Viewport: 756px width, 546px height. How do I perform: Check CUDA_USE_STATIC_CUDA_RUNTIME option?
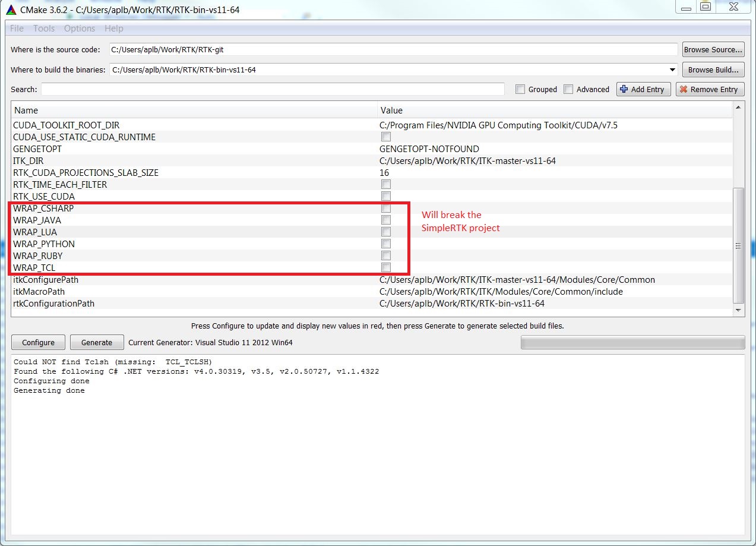[x=386, y=137]
